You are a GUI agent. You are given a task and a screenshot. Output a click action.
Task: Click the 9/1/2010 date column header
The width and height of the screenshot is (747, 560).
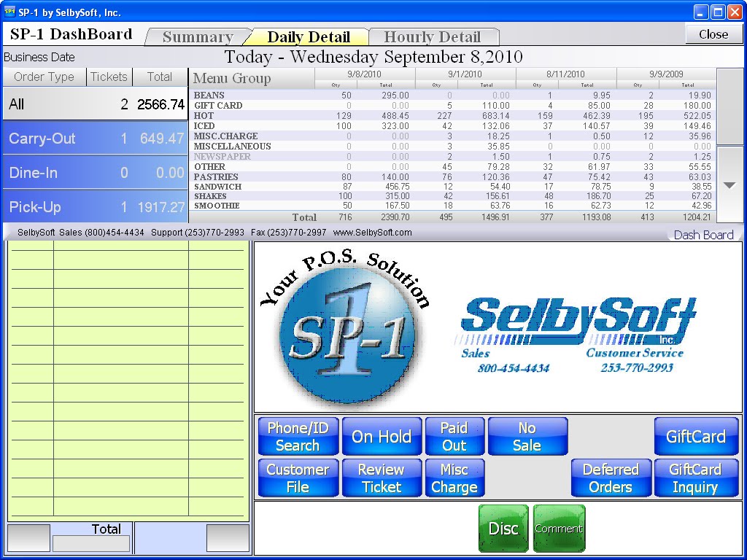[465, 74]
